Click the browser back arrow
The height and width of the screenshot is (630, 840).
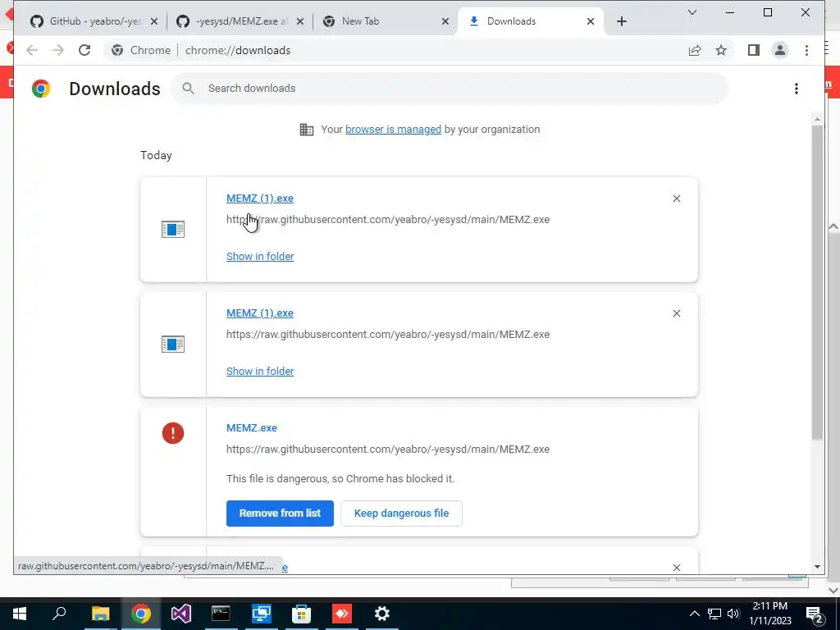point(32,50)
